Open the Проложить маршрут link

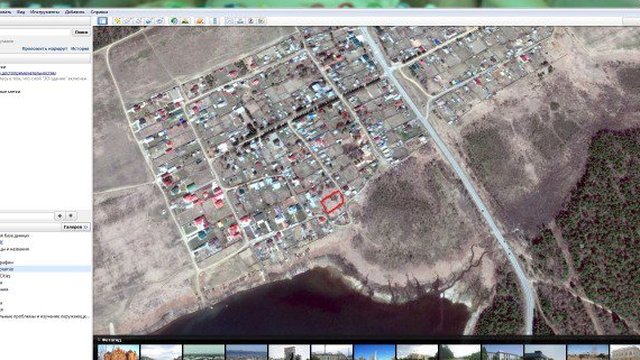tap(44, 49)
